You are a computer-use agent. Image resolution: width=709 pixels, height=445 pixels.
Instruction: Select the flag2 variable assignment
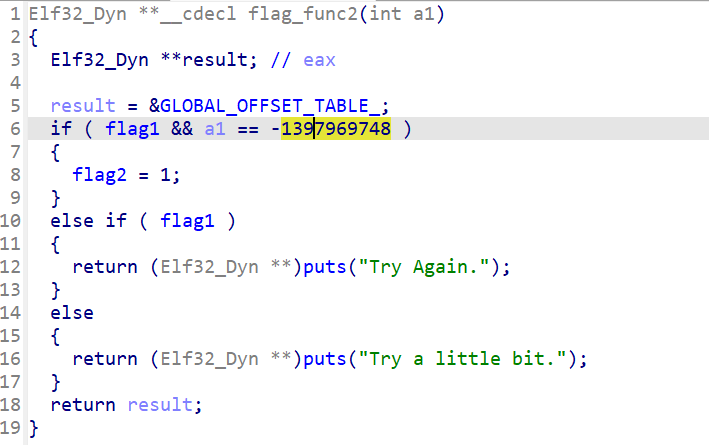[98, 175]
